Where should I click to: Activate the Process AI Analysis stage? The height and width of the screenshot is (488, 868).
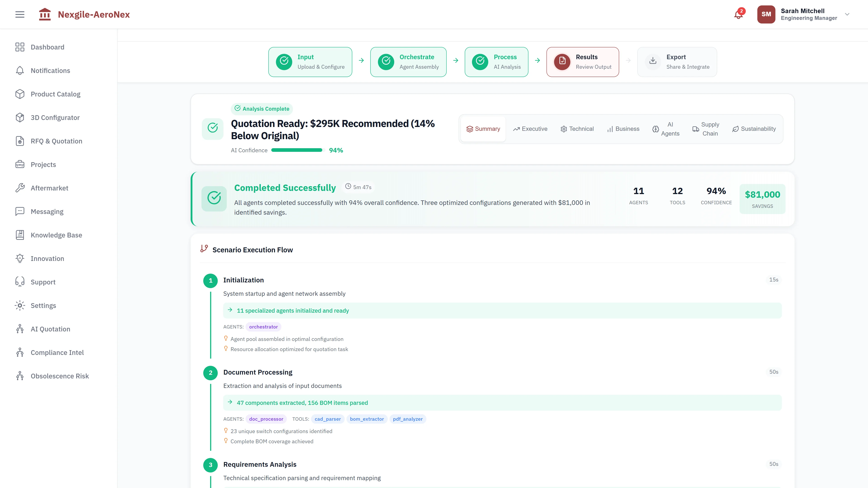click(x=496, y=62)
